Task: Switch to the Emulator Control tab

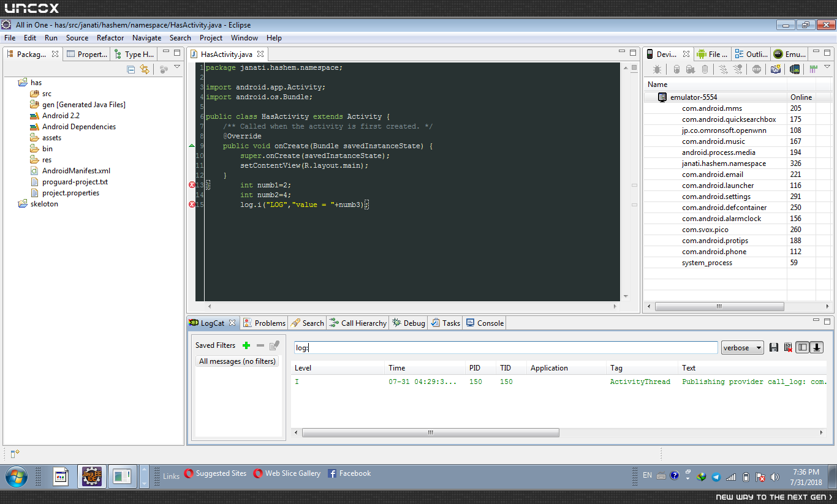Action: 789,54
